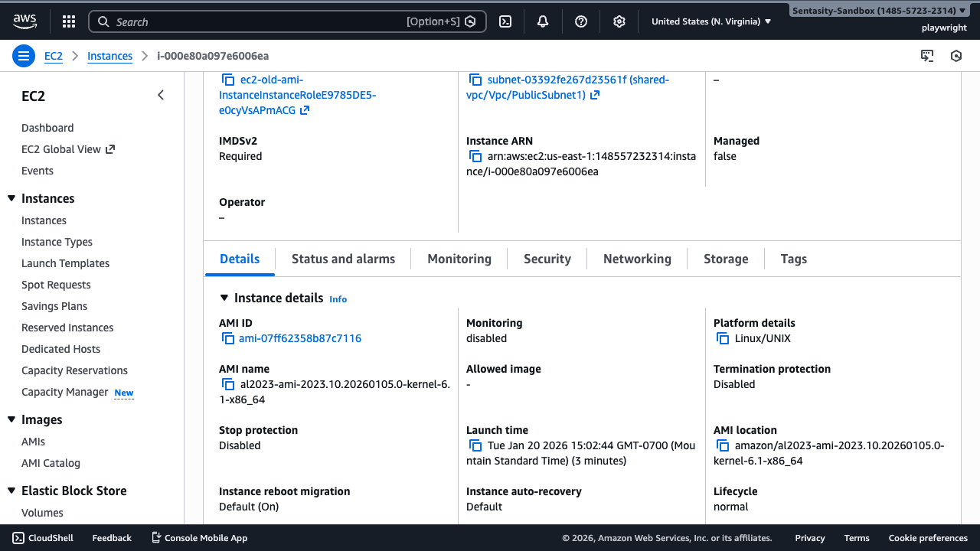Viewport: 980px width, 551px height.
Task: Open the ami-07ff62358b87c7116 link
Action: 299,338
